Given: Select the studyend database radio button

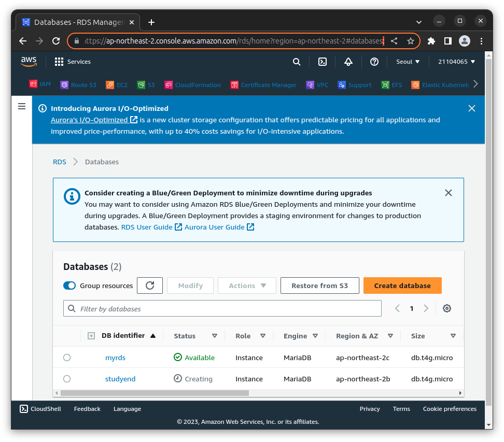Looking at the screenshot, I should point(67,379).
